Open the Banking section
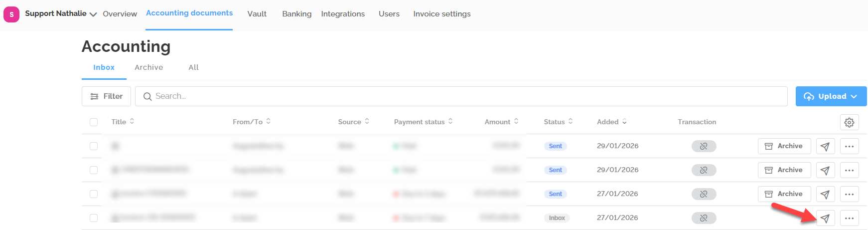868x230 pixels. (x=296, y=14)
